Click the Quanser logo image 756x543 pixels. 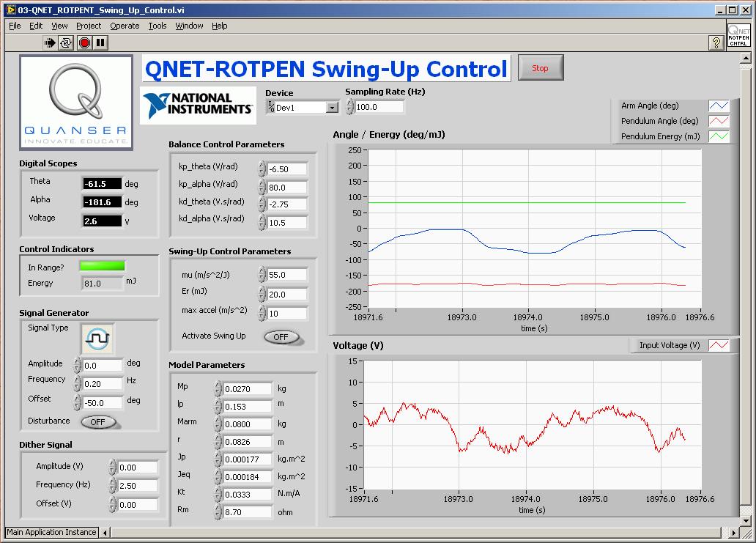coord(76,103)
